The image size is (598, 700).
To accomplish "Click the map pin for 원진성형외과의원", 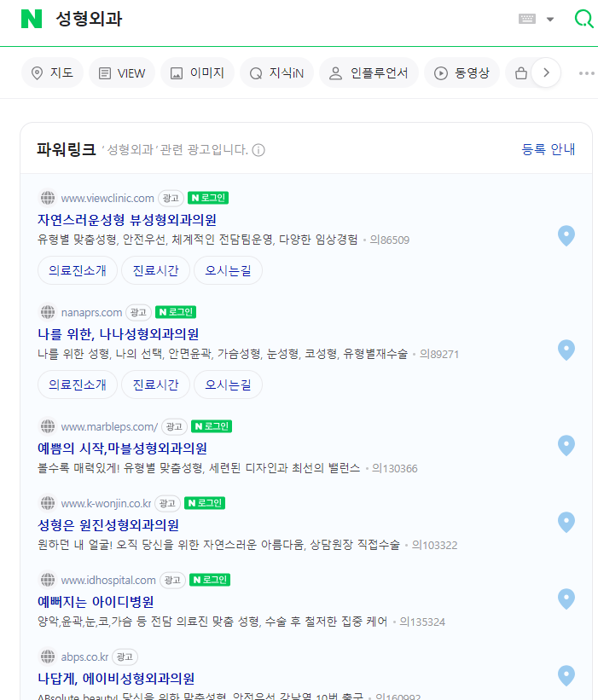I will point(566,523).
